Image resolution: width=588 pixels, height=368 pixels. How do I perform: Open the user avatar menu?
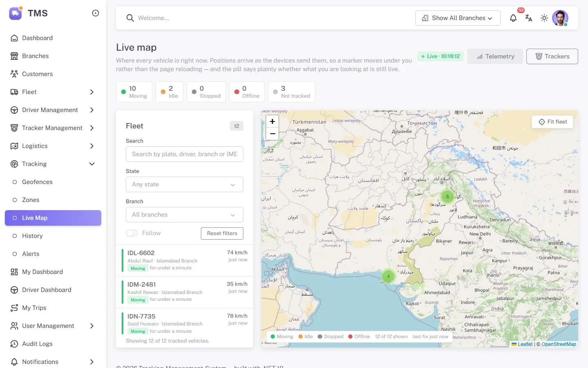[x=560, y=18]
